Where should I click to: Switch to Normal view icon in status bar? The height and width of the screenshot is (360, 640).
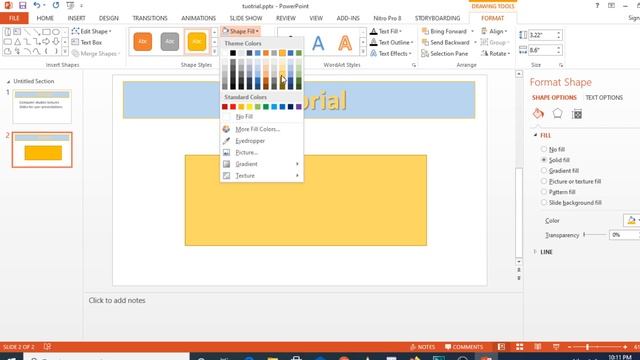(x=501, y=347)
